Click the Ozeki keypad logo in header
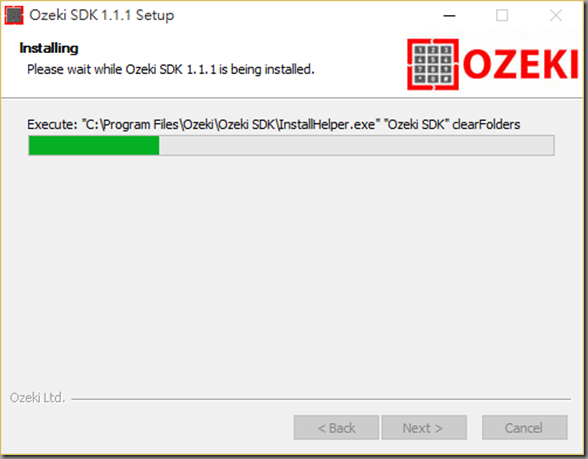Screen dimensions: 588x459 coord(433,64)
